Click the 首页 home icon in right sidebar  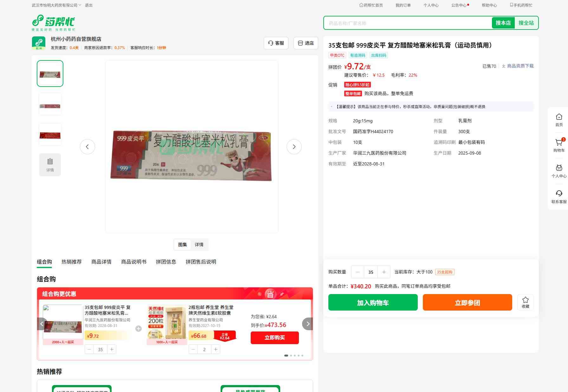pos(559,117)
